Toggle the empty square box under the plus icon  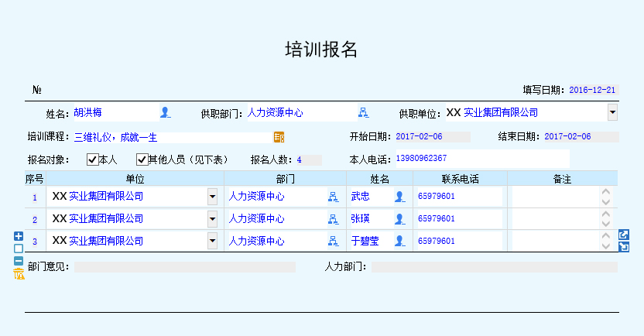pos(19,249)
